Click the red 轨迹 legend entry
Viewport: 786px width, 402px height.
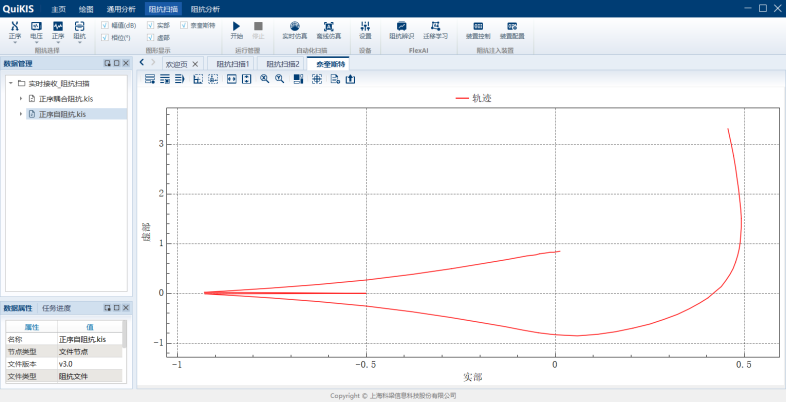(x=474, y=98)
